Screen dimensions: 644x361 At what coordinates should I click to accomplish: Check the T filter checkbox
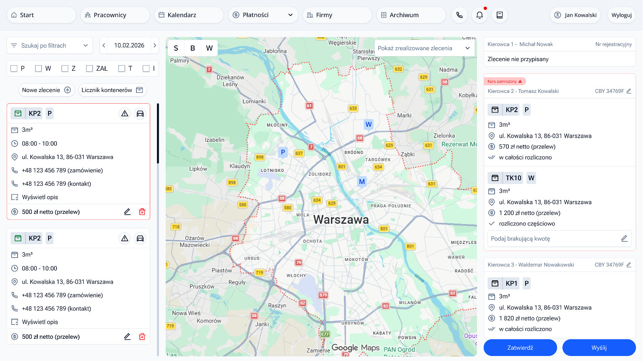(x=121, y=68)
